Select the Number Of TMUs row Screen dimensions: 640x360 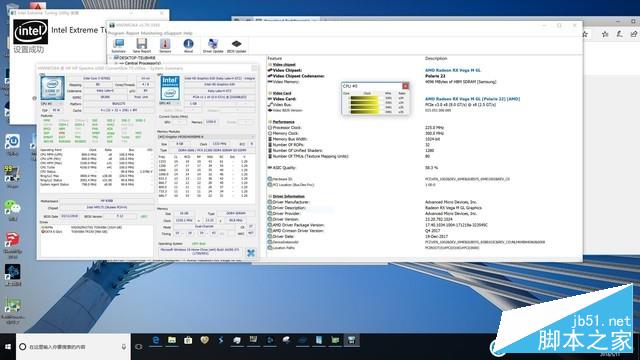[424, 156]
